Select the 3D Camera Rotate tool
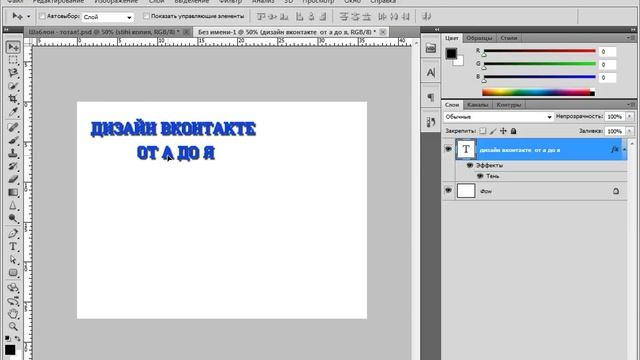The width and height of the screenshot is (640, 360). pyautogui.click(x=13, y=301)
